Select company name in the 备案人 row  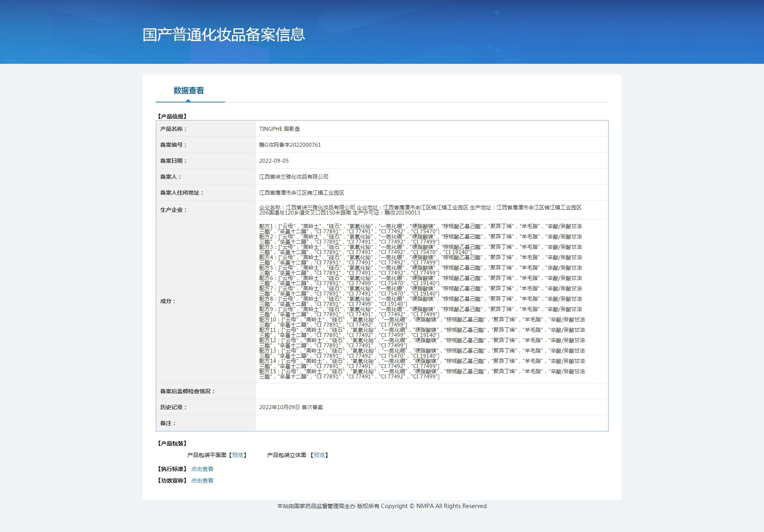click(x=294, y=177)
